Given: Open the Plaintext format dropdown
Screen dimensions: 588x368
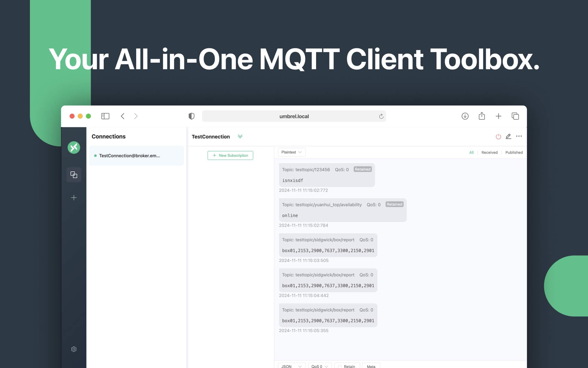Looking at the screenshot, I should tap(292, 152).
